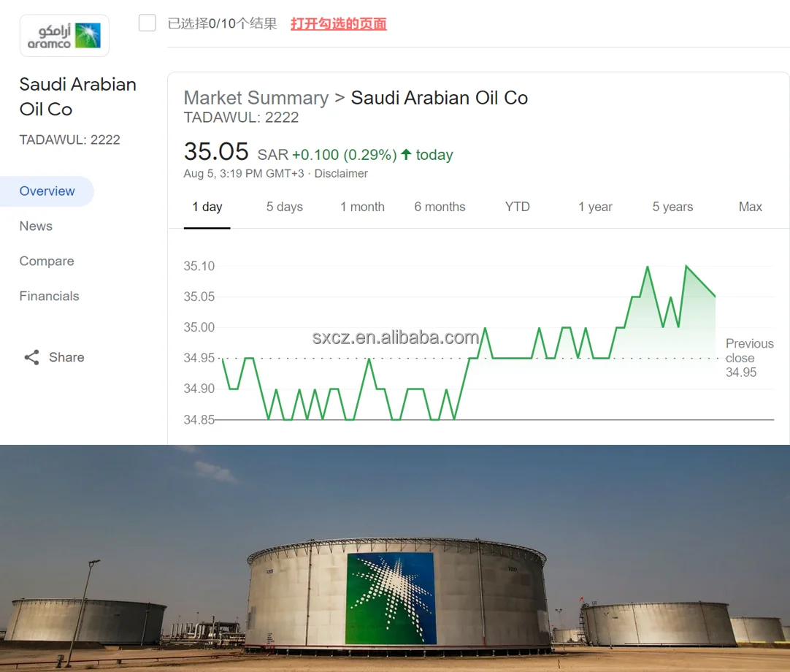Select the Overview sidebar item
The width and height of the screenshot is (790, 672).
[x=47, y=191]
